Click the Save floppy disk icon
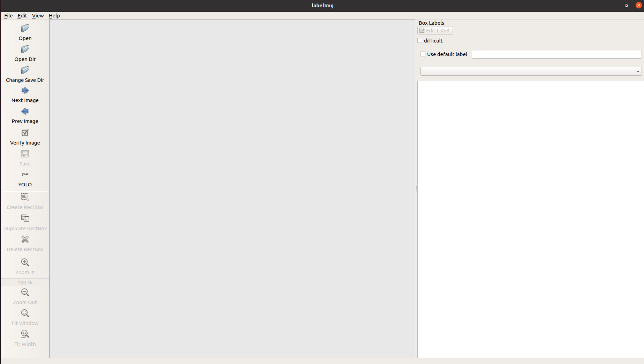Image resolution: width=644 pixels, height=364 pixels. coord(25,154)
